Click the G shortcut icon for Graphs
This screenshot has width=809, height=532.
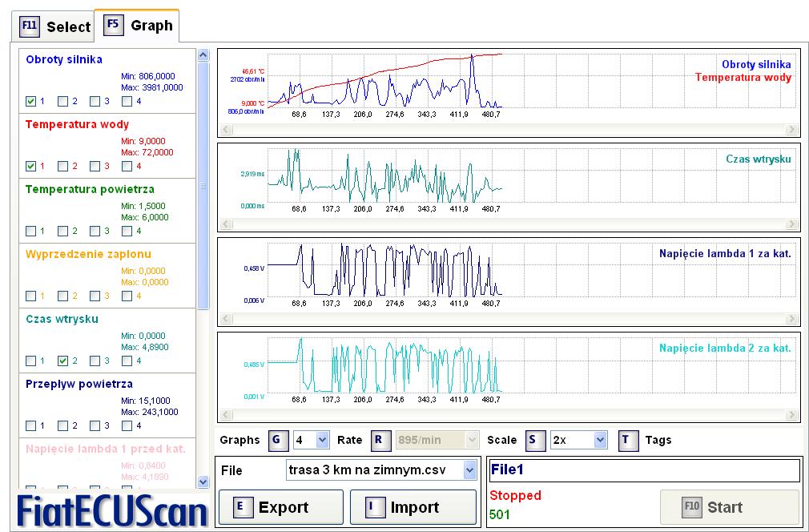point(278,440)
